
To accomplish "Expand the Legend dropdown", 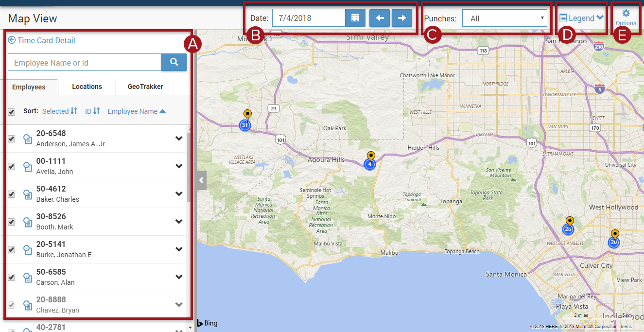I will [x=581, y=18].
